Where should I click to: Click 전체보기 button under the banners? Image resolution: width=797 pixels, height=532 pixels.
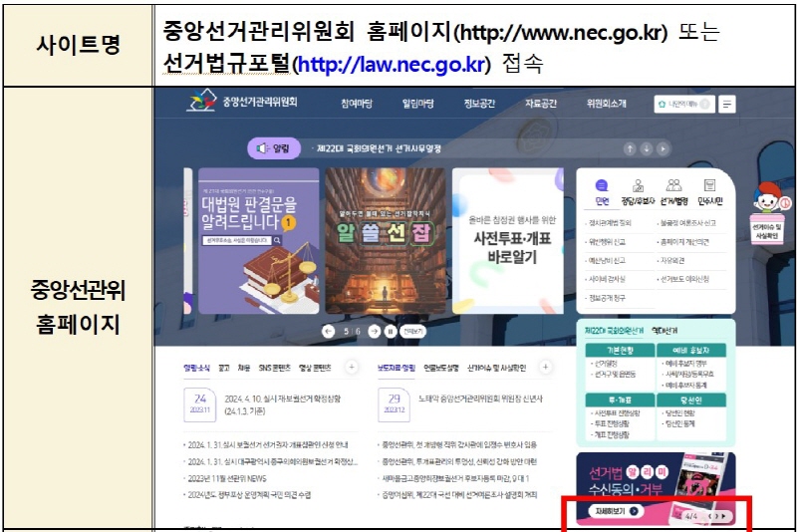412,332
